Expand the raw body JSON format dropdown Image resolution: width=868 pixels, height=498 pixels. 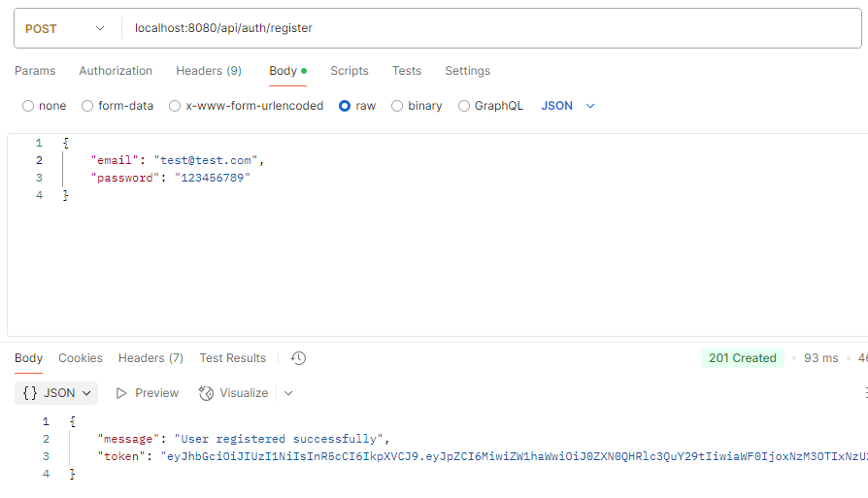point(567,106)
